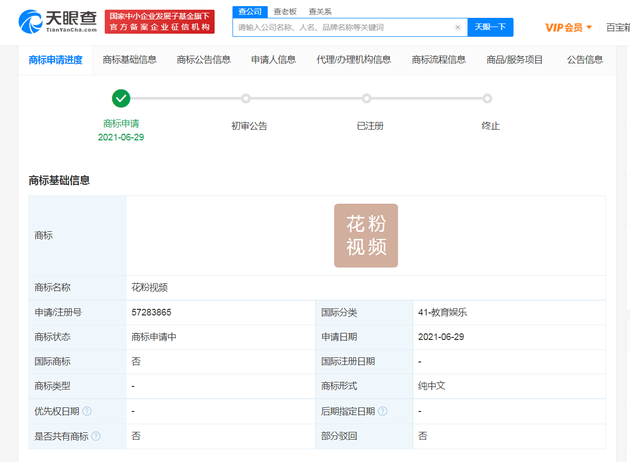
Task: Click the 终止 progress step circle
Action: pyautogui.click(x=487, y=98)
